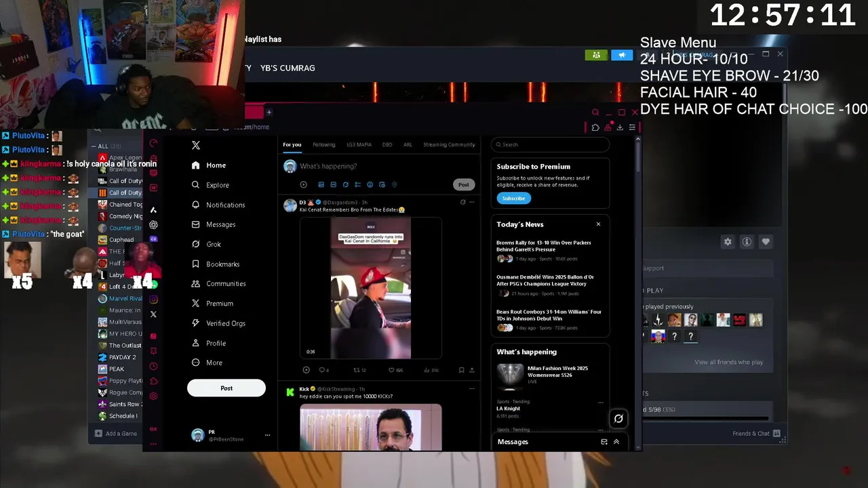Viewport: 868px width, 488px height.
Task: Click Steam game info icon
Action: click(x=747, y=242)
